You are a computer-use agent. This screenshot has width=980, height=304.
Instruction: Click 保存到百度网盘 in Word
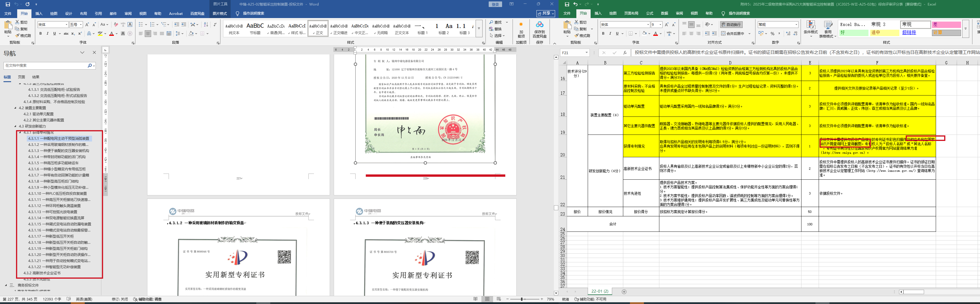coord(539,29)
